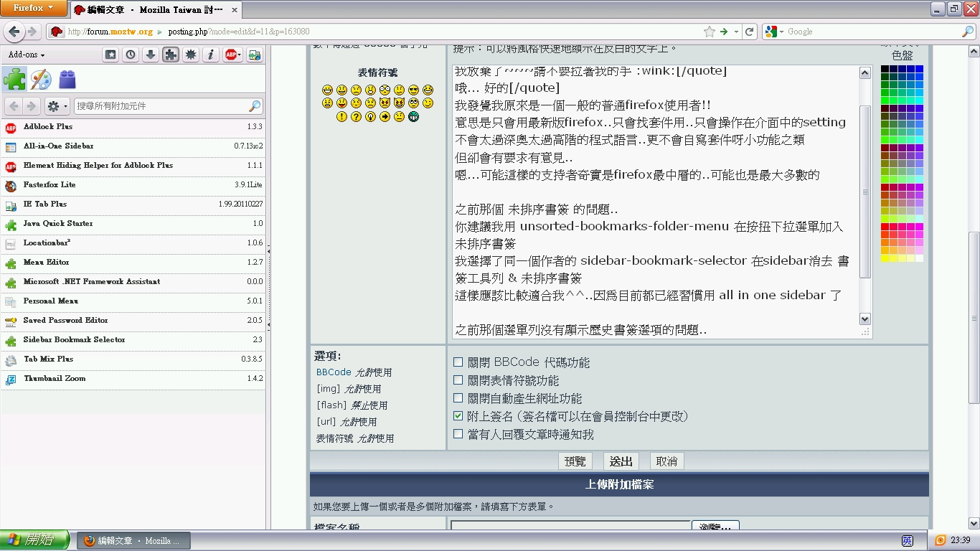Image resolution: width=980 pixels, height=551 pixels.
Task: Click the 預覽 preview button
Action: point(575,461)
